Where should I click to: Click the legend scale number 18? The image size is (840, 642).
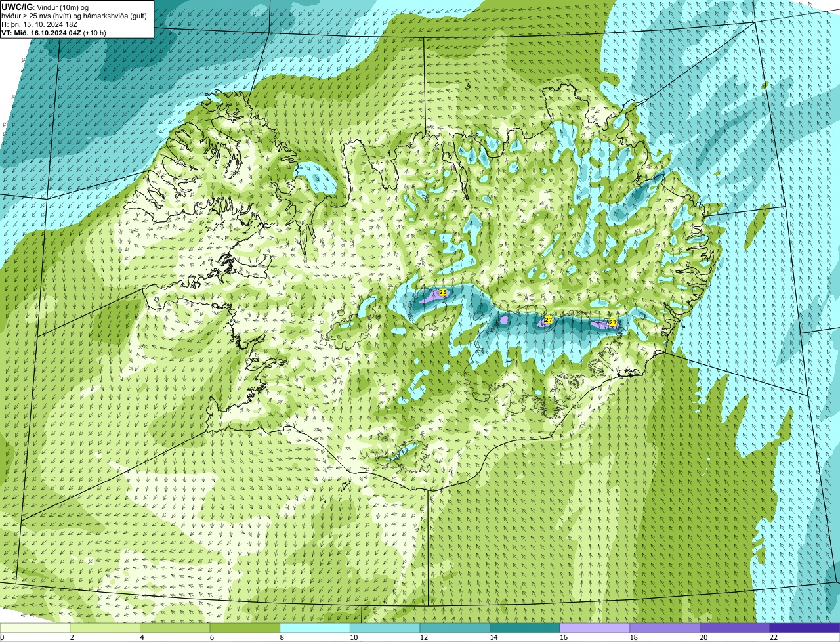(633, 637)
